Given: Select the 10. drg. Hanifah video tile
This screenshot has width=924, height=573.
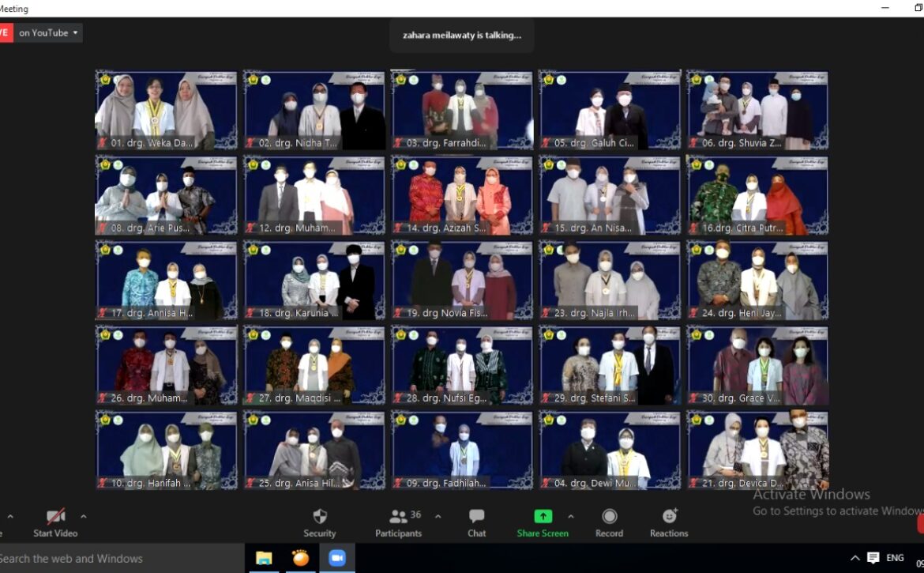Looking at the screenshot, I should pyautogui.click(x=166, y=450).
